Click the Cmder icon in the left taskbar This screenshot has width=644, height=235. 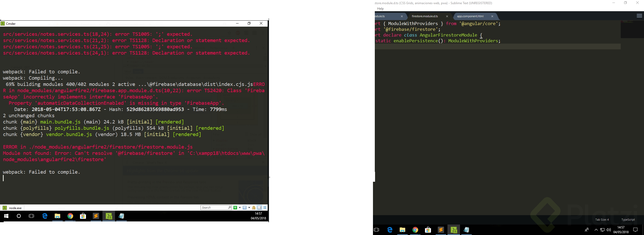(109, 216)
